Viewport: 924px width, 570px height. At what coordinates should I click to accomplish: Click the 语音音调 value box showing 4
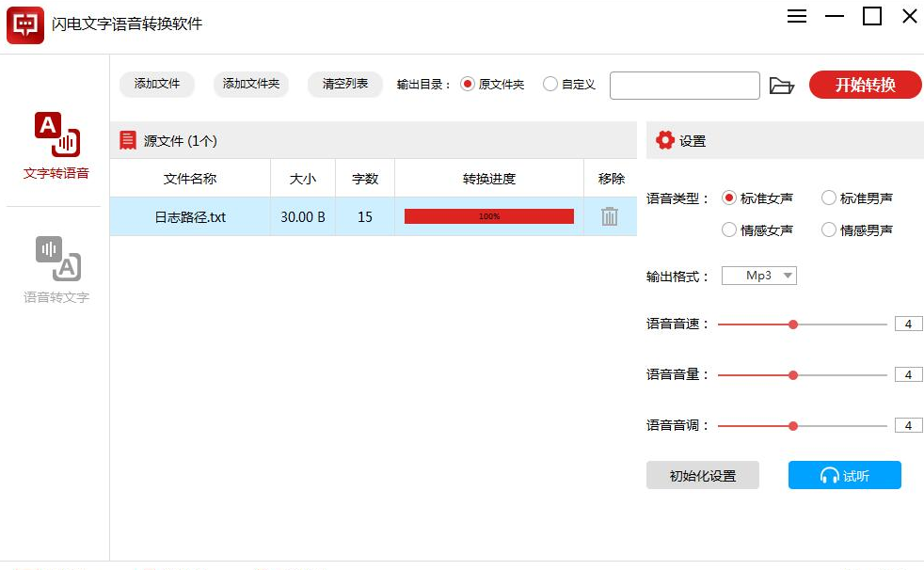click(x=908, y=424)
